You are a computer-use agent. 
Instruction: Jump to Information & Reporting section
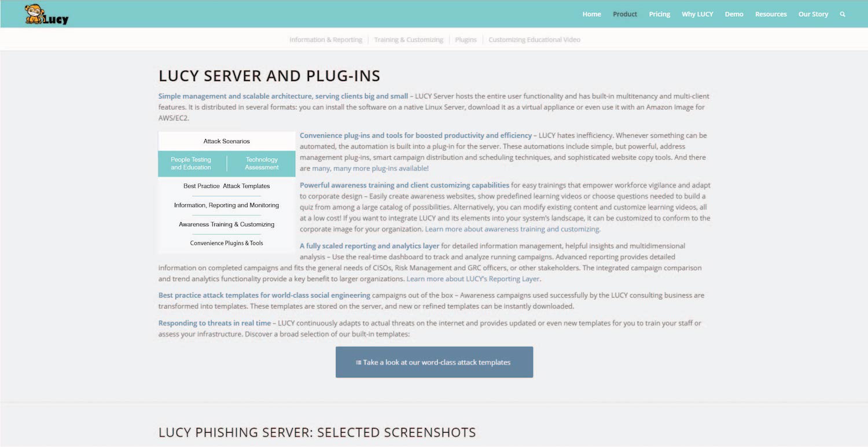coord(326,40)
